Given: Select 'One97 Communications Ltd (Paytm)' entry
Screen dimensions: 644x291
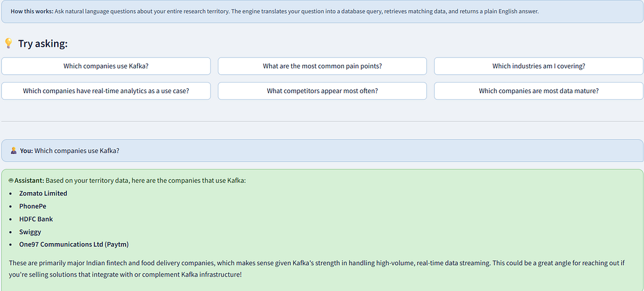Looking at the screenshot, I should pos(74,244).
